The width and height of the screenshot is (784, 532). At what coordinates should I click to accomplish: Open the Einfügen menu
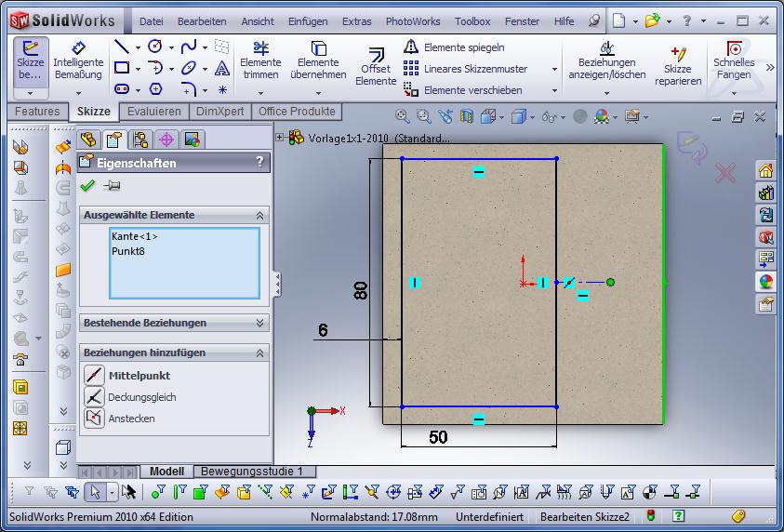(307, 20)
